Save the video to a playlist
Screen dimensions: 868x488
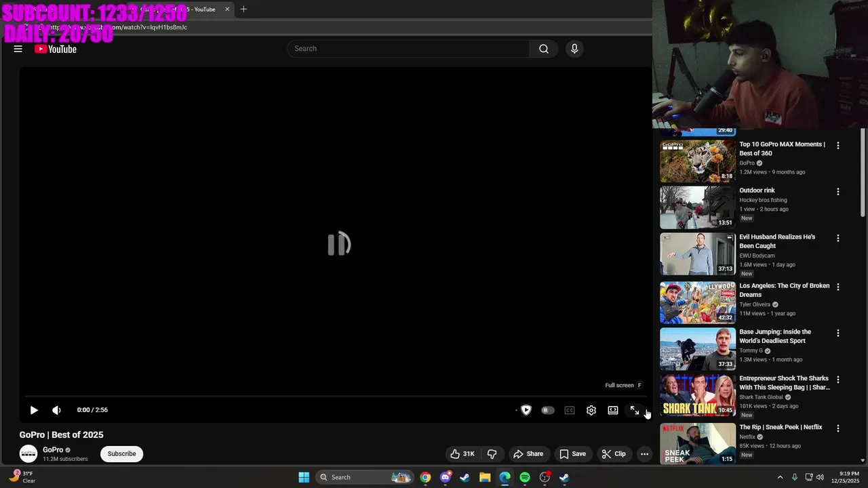(x=572, y=454)
